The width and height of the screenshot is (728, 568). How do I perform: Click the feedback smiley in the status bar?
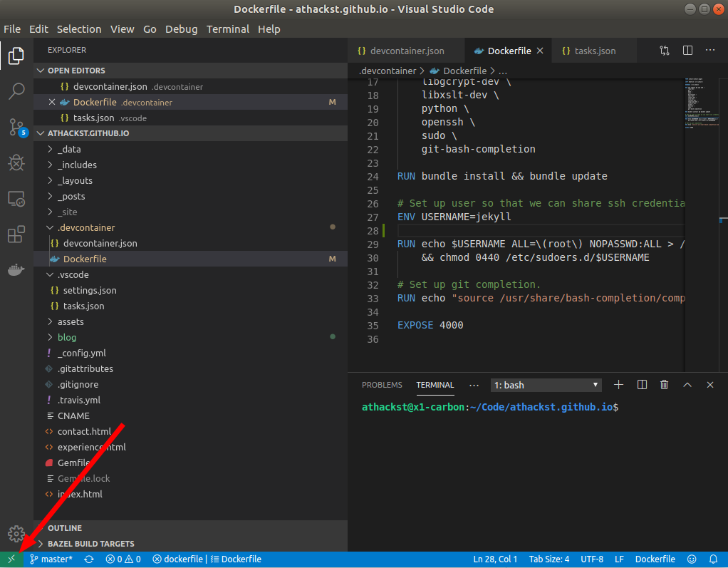pyautogui.click(x=692, y=559)
